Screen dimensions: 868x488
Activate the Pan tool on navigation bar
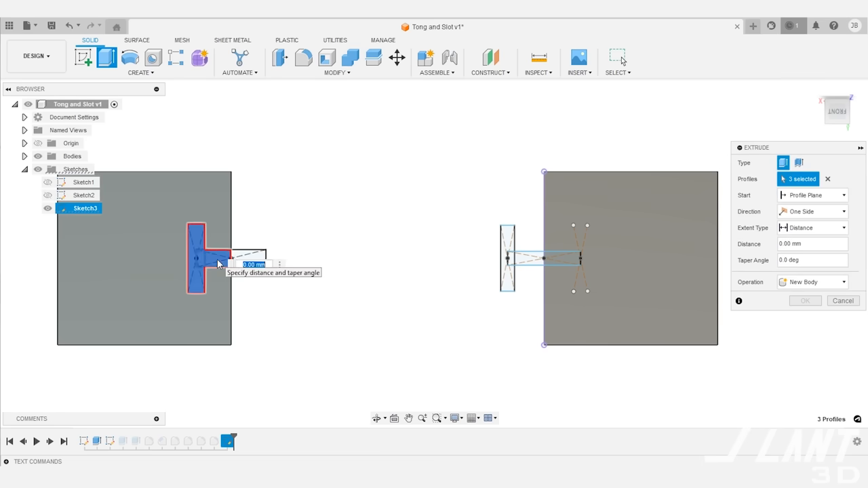click(x=408, y=418)
